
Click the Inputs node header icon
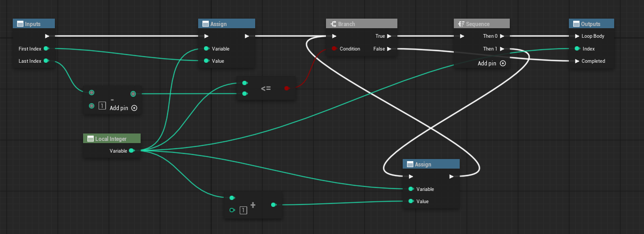[x=20, y=24]
